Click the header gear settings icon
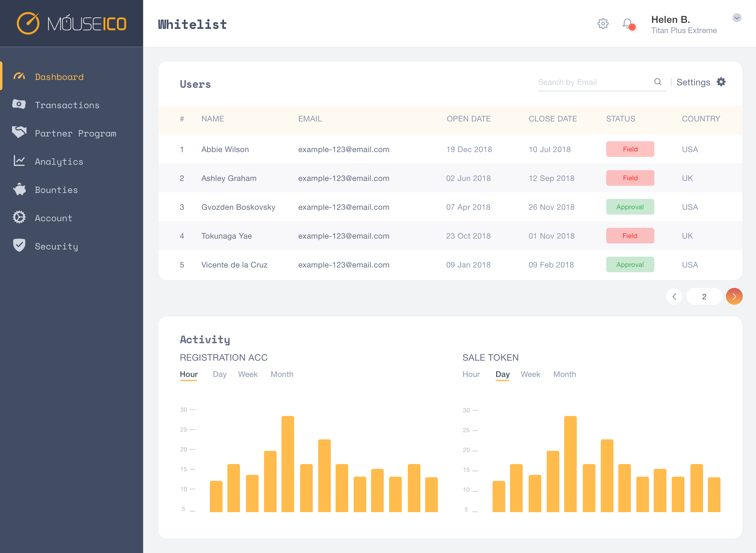 pyautogui.click(x=603, y=24)
